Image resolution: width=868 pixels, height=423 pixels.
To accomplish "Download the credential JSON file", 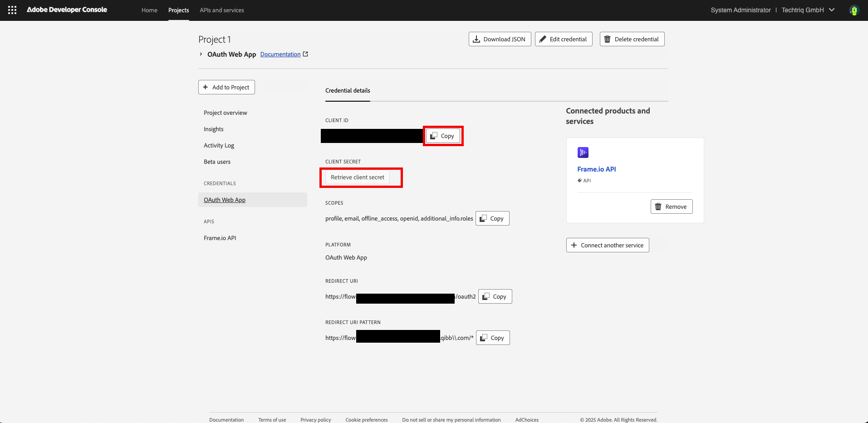I will pos(500,39).
